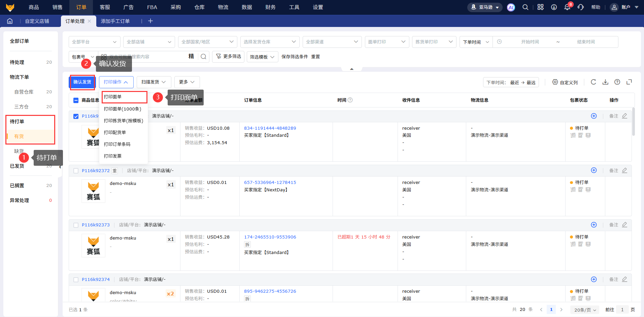The image size is (644, 317).
Task: Open the 全部店铺 dropdown
Action: [x=149, y=42]
